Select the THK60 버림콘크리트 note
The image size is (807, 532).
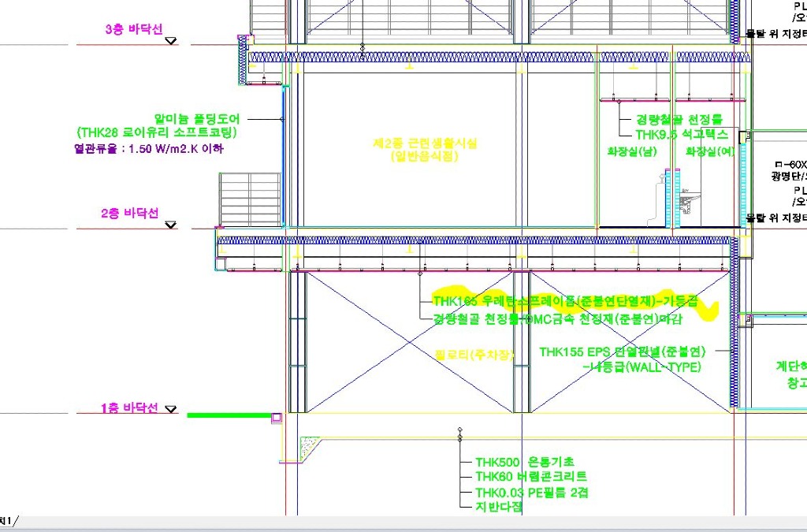click(x=530, y=477)
